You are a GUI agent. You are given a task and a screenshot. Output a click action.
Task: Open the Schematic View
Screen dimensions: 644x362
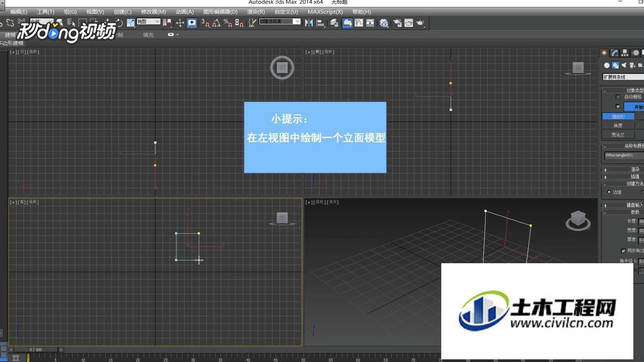pos(370,22)
